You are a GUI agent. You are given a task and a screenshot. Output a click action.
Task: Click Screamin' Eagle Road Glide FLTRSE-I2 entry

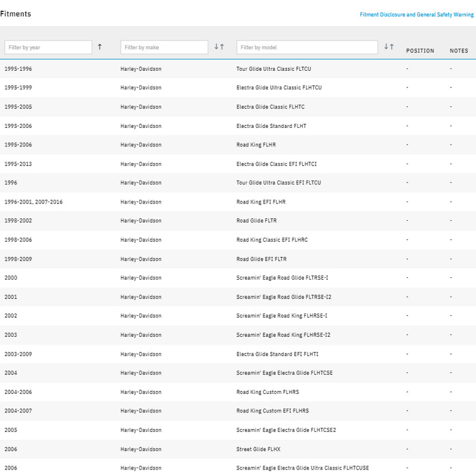(283, 297)
